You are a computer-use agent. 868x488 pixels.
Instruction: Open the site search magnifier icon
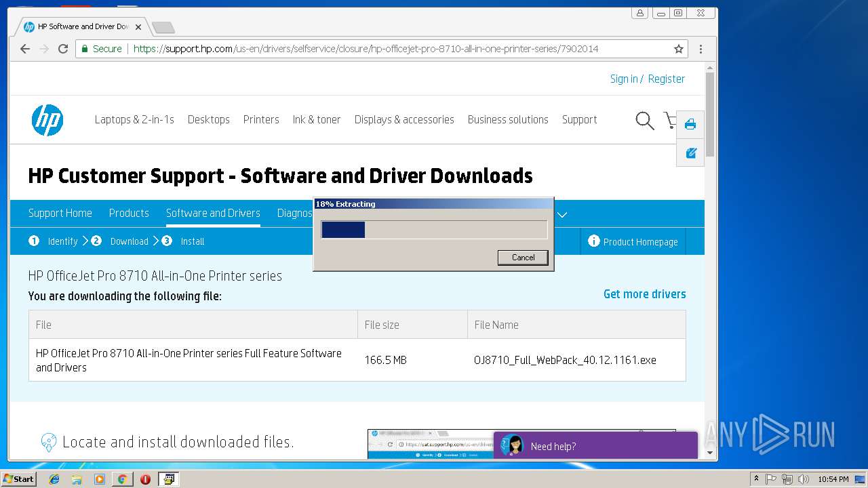pyautogui.click(x=644, y=121)
